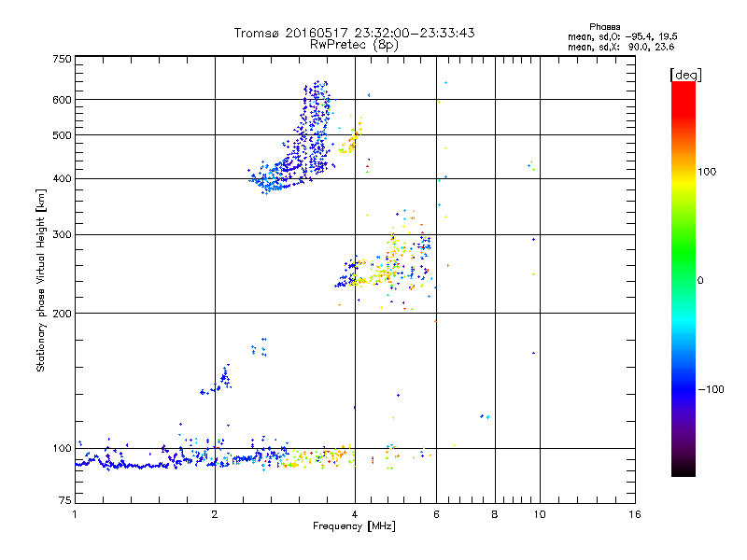Click the phase color bar
Screen dimensions: 747x560
(x=684, y=278)
